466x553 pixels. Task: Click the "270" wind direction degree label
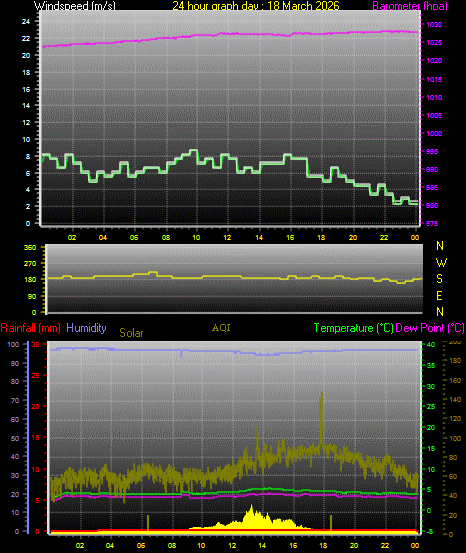tap(30, 263)
